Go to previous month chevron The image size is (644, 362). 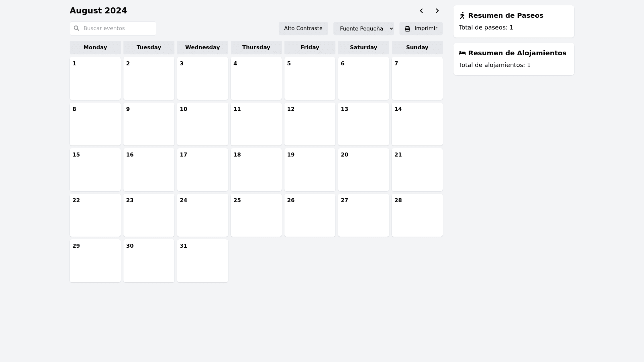pyautogui.click(x=421, y=11)
